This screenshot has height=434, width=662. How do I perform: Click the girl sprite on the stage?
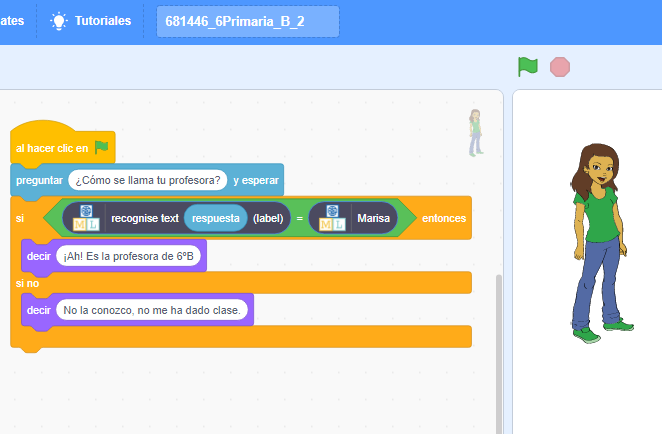click(x=600, y=243)
